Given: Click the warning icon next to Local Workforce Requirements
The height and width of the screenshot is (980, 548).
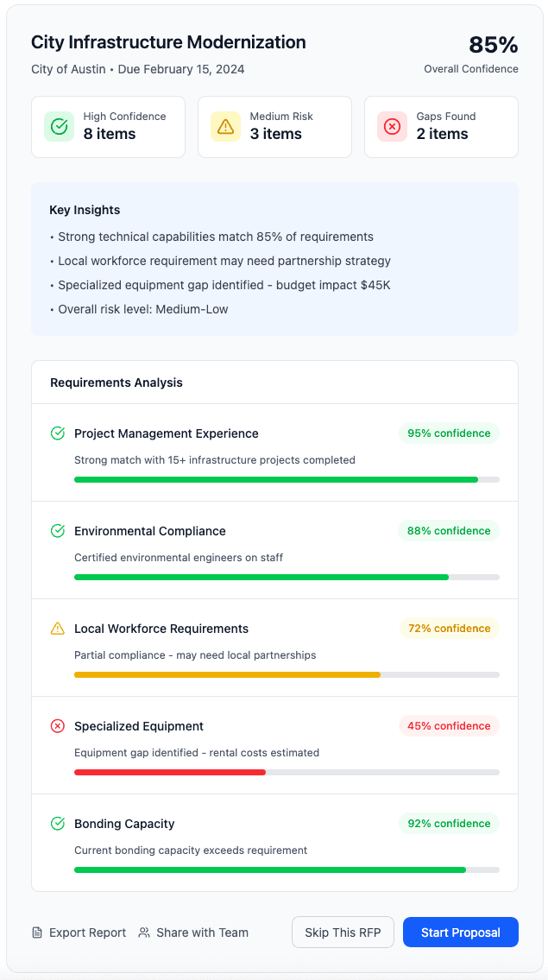Looking at the screenshot, I should pos(57,629).
